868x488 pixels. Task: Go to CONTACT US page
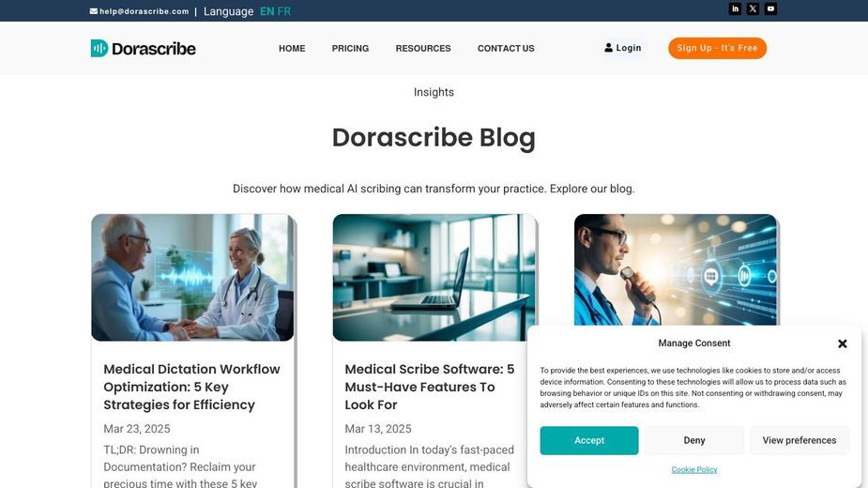506,48
